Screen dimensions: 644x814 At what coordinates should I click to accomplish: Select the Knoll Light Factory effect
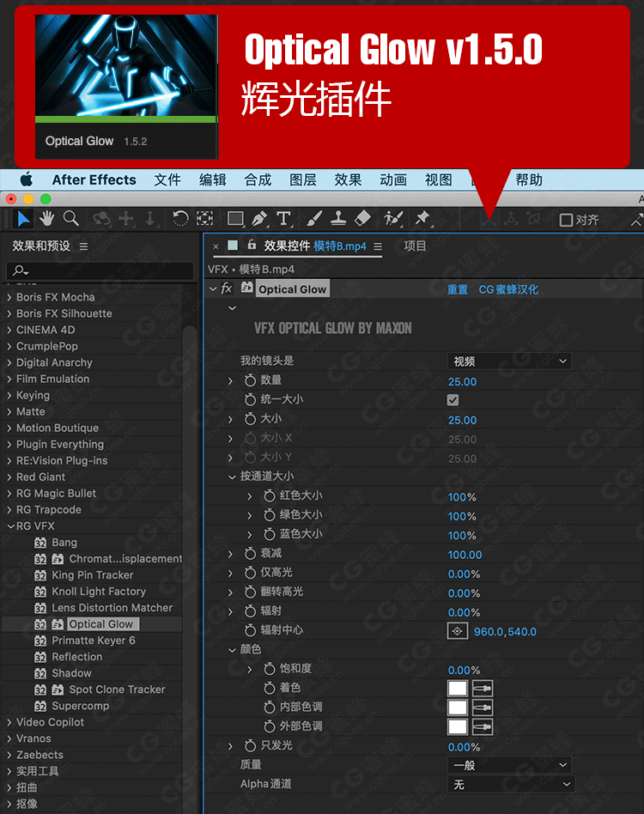(99, 592)
